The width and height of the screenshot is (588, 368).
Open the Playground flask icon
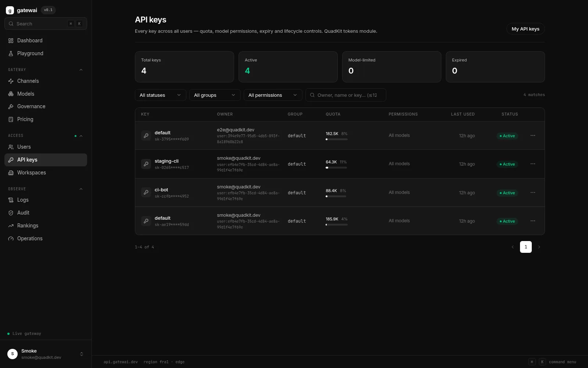pyautogui.click(x=11, y=53)
